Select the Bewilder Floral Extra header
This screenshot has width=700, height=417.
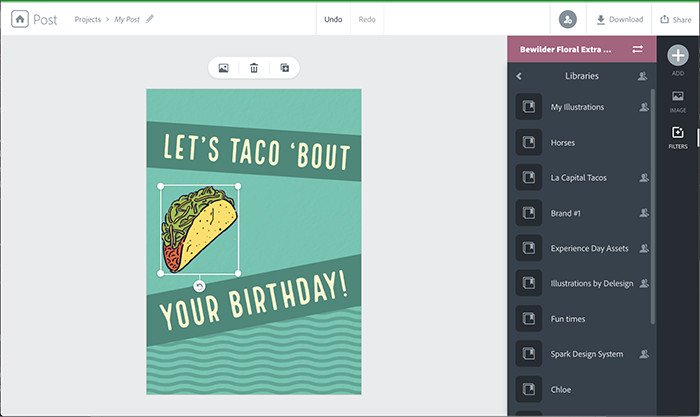582,49
